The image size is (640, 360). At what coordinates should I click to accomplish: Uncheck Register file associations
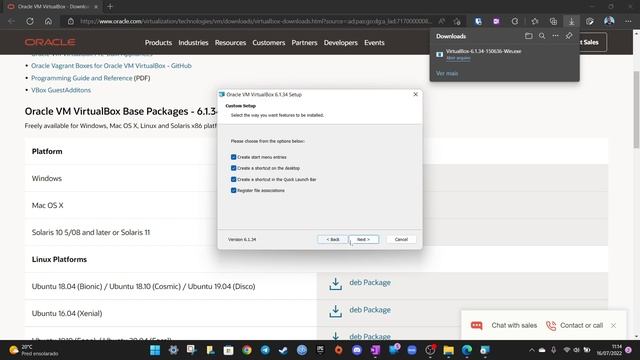click(233, 190)
